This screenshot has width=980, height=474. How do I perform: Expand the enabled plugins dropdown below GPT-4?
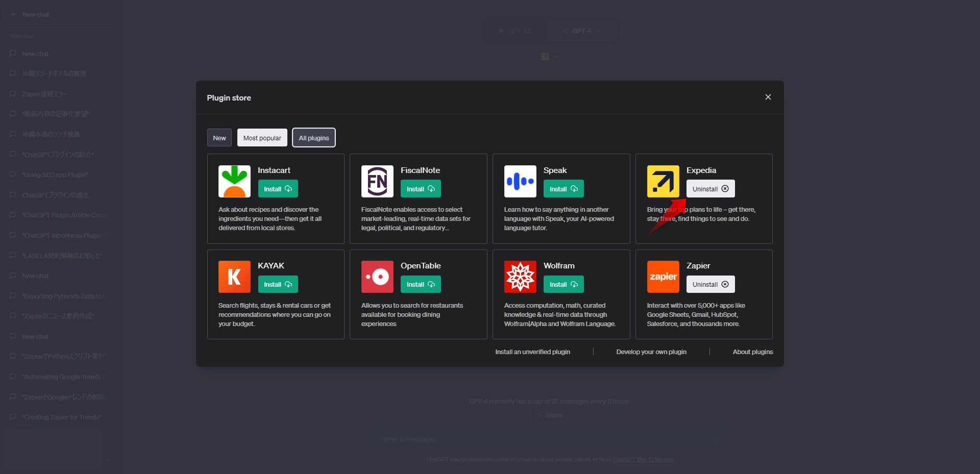click(550, 57)
